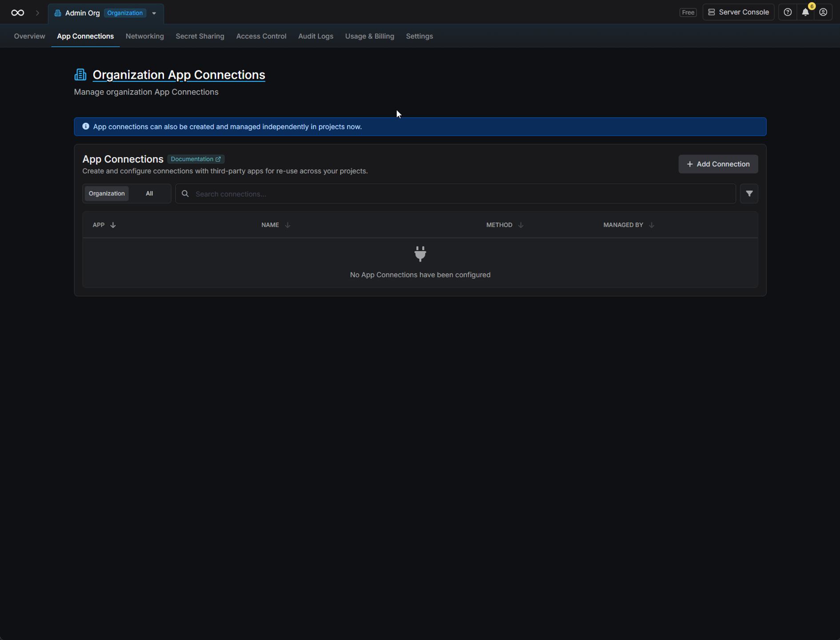Open the Networking tab
Image resolution: width=840 pixels, height=640 pixels.
(x=145, y=36)
